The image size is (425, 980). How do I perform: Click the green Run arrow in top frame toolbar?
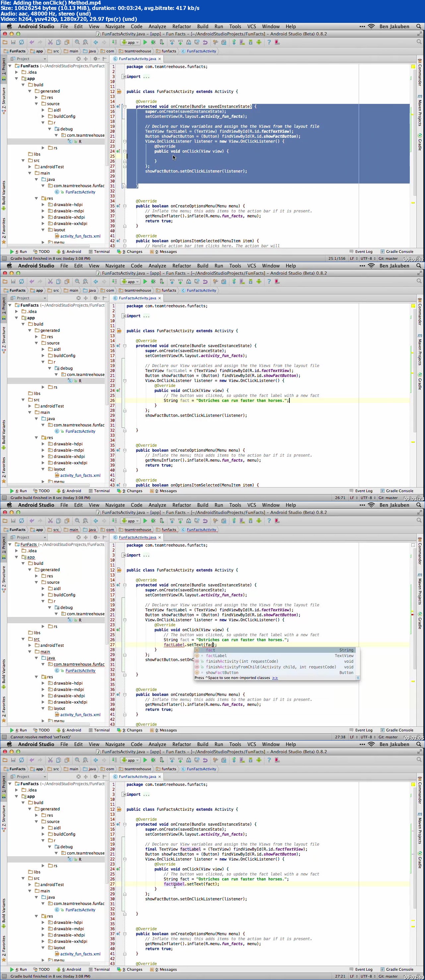(145, 42)
